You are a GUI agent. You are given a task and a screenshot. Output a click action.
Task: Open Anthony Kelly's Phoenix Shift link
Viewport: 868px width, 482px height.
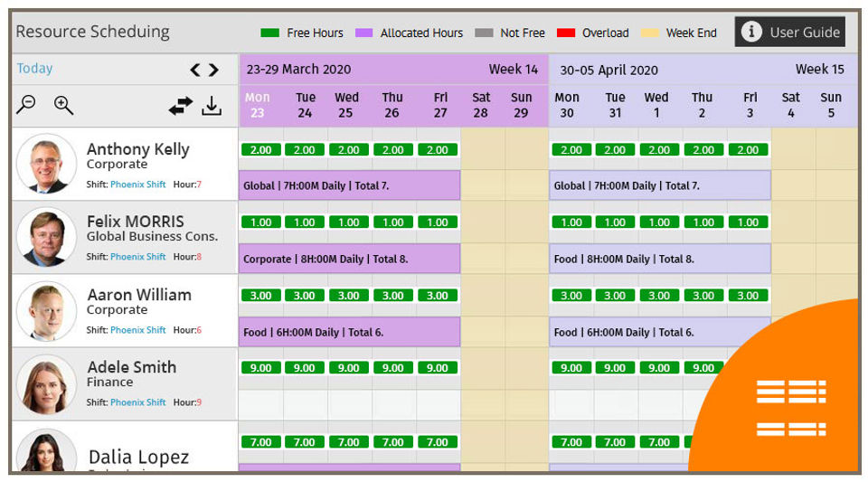point(137,184)
